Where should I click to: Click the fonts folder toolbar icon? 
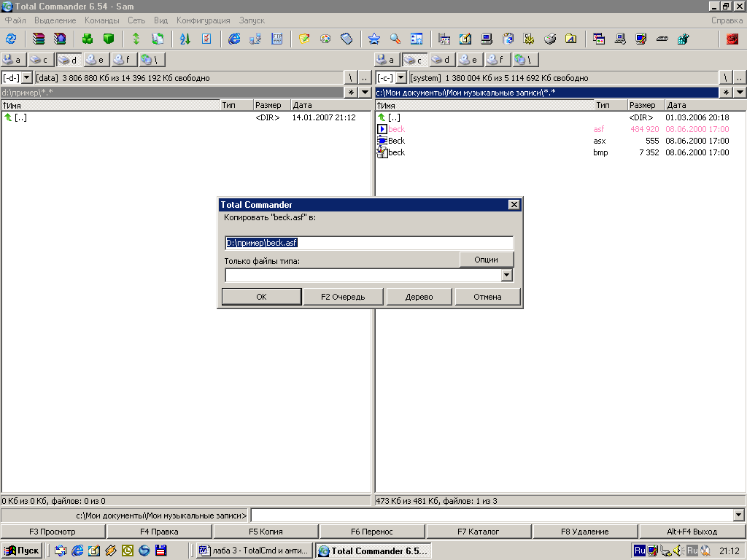(x=570, y=39)
